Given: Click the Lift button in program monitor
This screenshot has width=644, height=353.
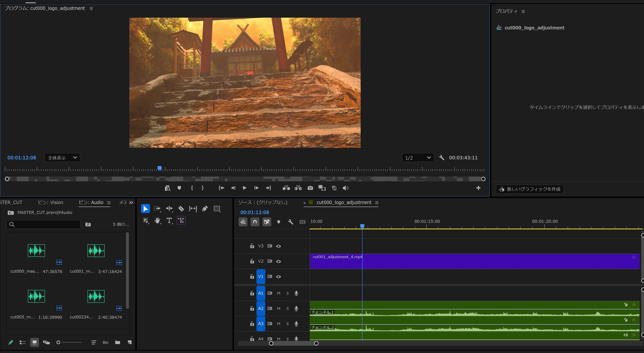Looking at the screenshot, I should click(286, 188).
